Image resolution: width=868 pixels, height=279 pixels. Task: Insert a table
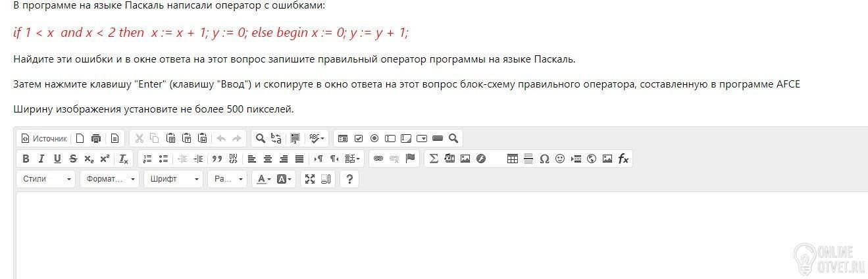(x=513, y=159)
